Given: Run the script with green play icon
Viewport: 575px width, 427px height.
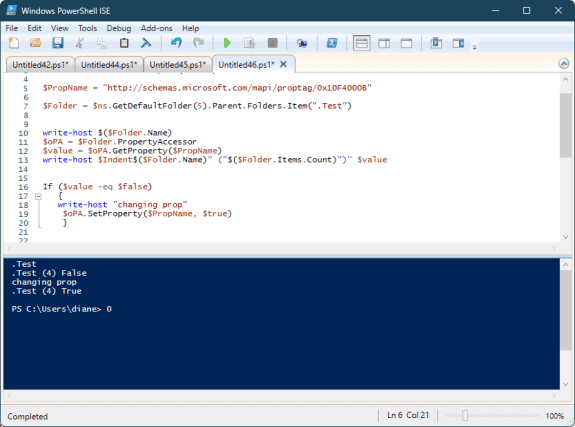Looking at the screenshot, I should coord(227,43).
